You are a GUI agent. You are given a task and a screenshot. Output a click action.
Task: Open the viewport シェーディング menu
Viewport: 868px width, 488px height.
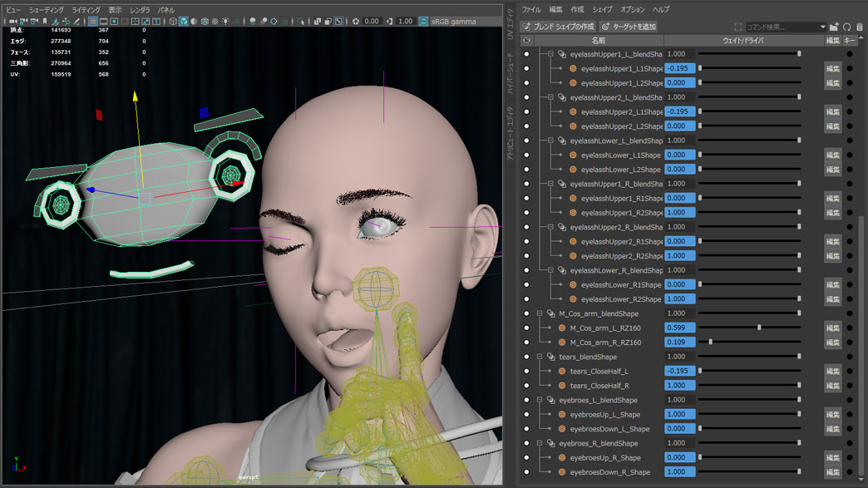point(46,10)
